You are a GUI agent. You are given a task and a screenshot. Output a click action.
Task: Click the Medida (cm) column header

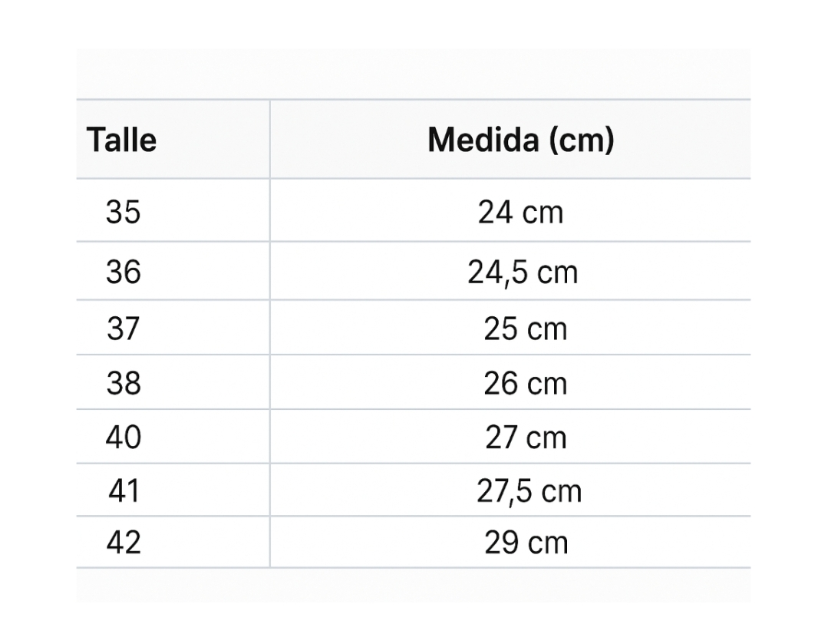tap(521, 140)
